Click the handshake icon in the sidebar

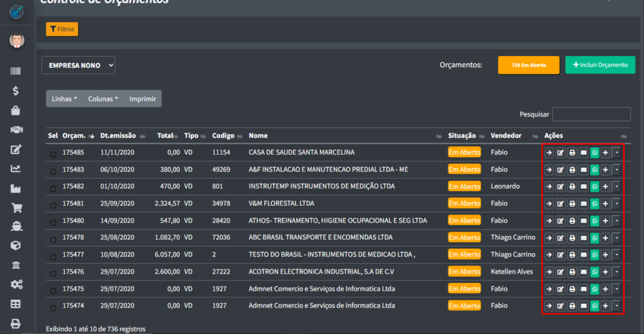16,130
